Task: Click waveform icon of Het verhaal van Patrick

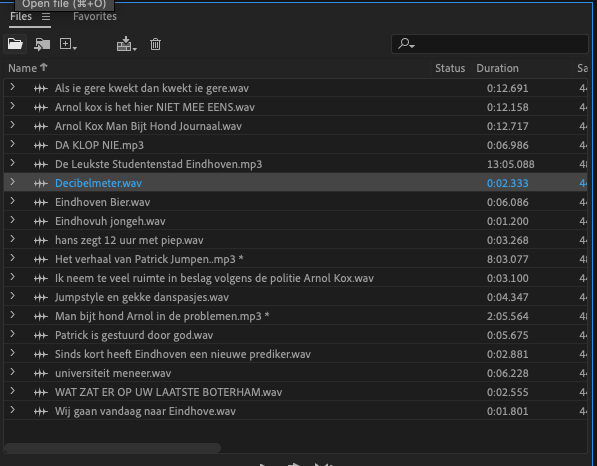Action: click(41, 260)
